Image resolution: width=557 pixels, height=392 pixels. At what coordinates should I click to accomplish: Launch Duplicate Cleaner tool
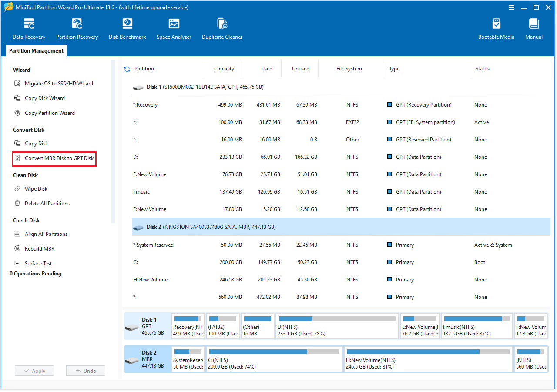coord(222,29)
